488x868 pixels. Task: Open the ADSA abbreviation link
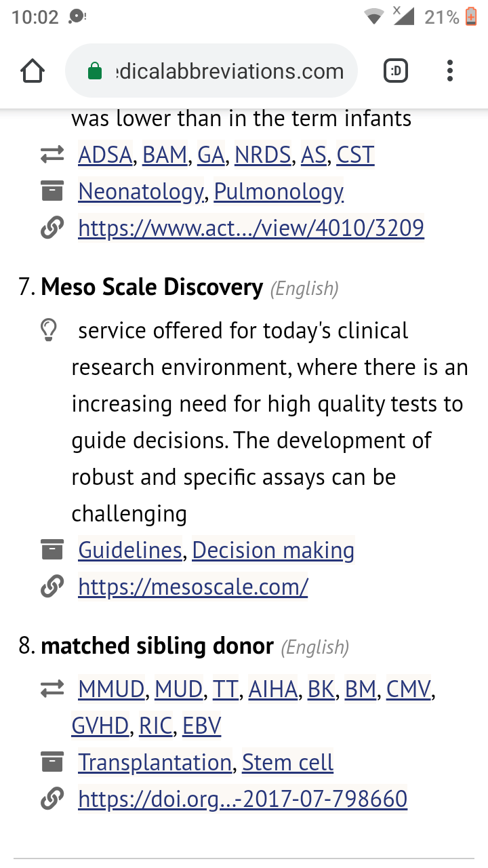coord(105,155)
